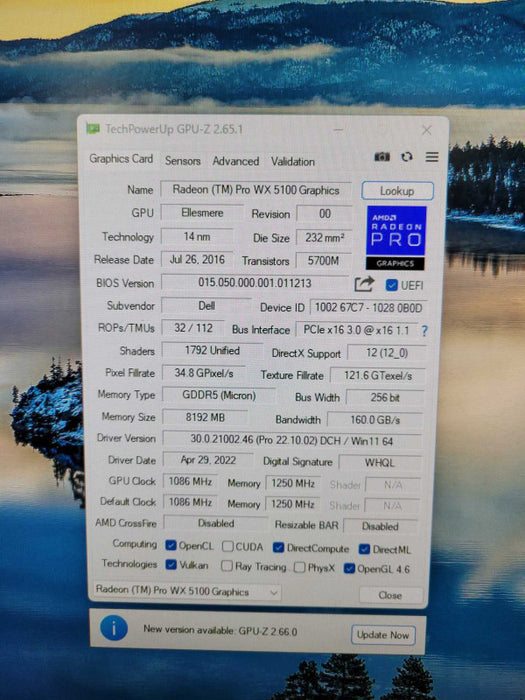
Task: Toggle the Vulkan checkbox
Action: [x=171, y=564]
